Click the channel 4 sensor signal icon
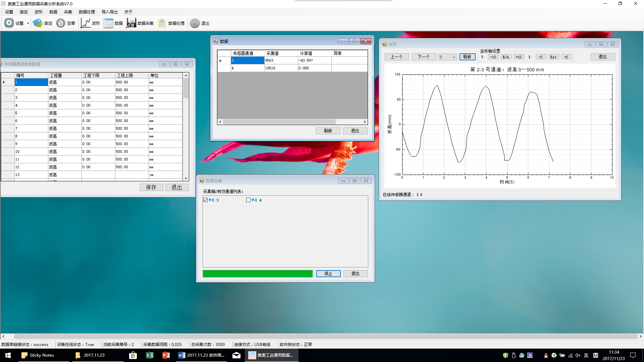 (255, 200)
